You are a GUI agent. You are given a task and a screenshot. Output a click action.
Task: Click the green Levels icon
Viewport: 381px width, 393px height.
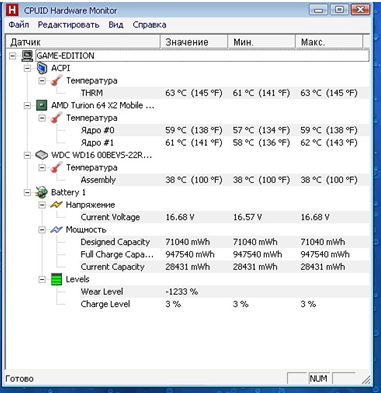57,279
